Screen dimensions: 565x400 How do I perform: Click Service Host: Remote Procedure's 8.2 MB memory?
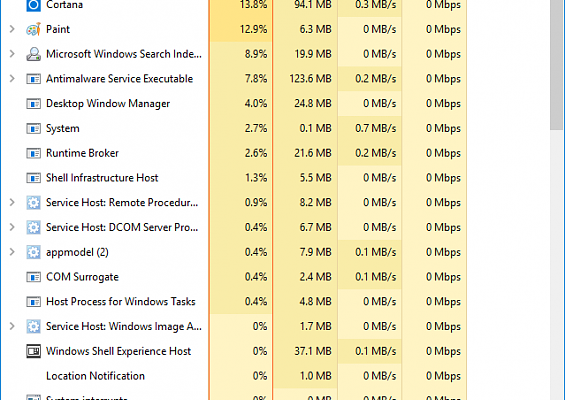315,203
